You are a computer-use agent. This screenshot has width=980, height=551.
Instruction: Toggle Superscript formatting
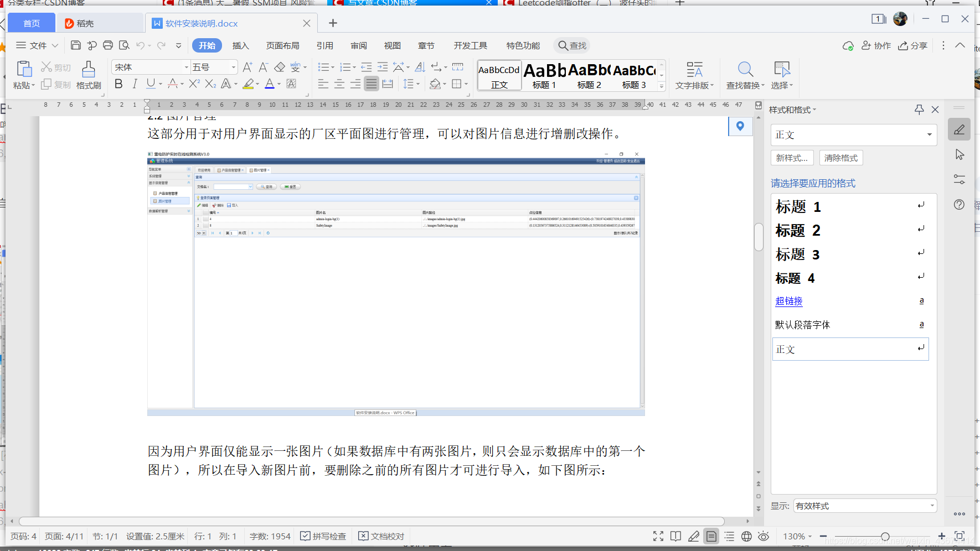194,84
